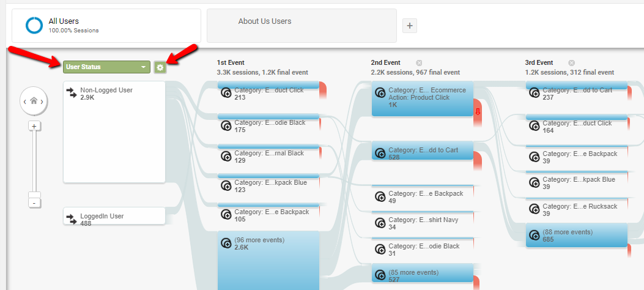Expand the (85 more events) node icon

click(x=380, y=275)
